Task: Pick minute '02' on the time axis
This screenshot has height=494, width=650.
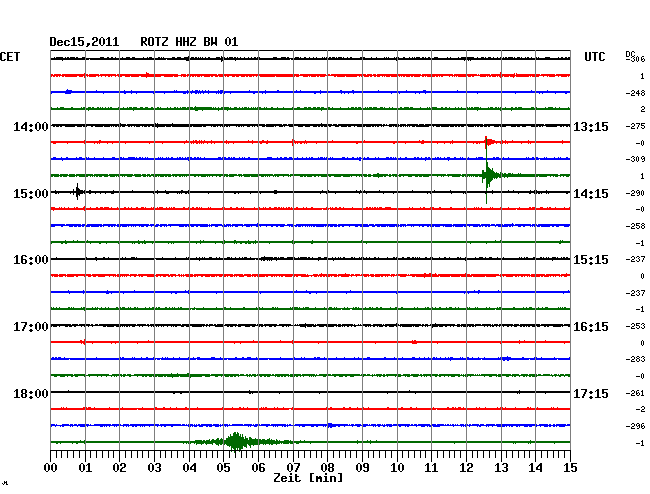Action: pyautogui.click(x=119, y=467)
